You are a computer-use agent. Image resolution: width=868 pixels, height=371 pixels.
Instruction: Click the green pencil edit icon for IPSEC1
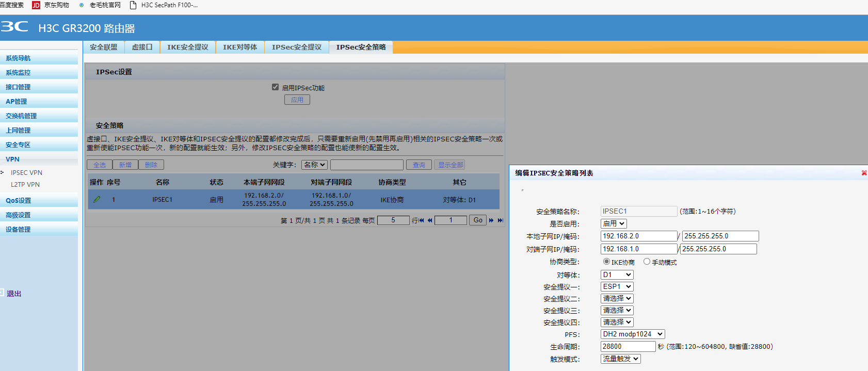point(97,199)
